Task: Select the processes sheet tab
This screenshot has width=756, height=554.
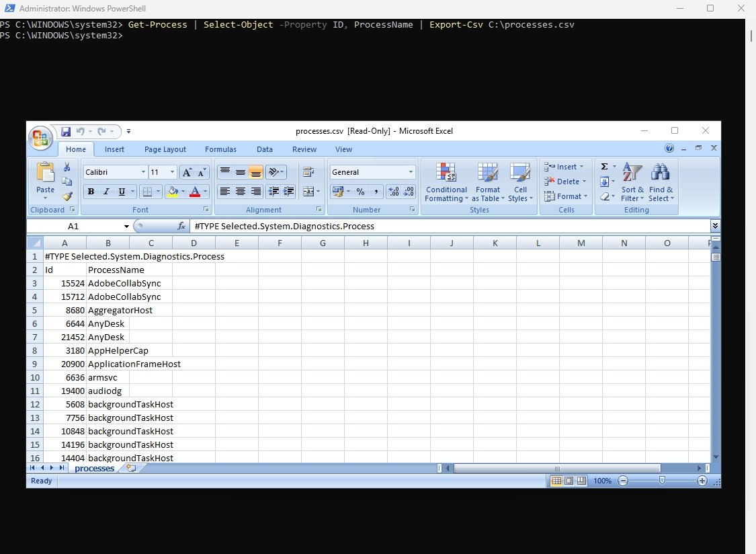Action: pos(95,468)
